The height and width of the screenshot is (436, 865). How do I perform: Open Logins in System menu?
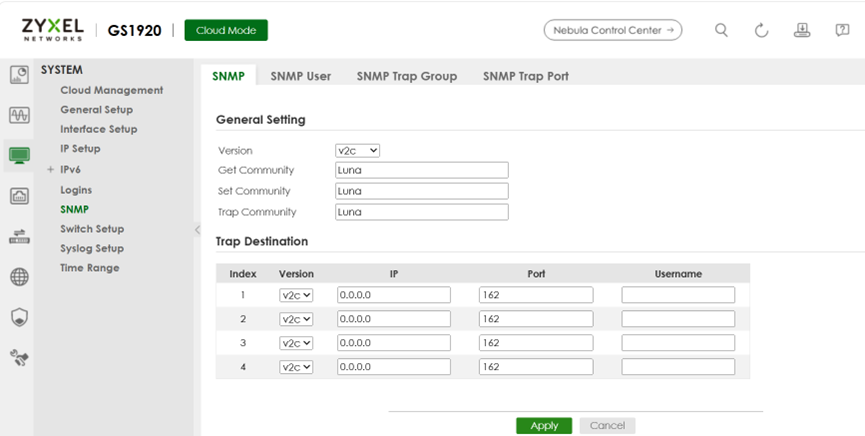point(76,190)
